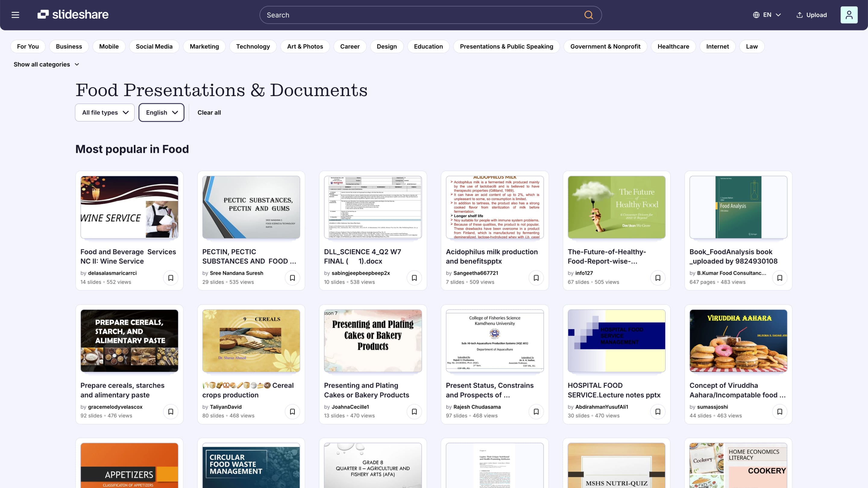
Task: Open the All file types dropdown
Action: click(x=105, y=112)
